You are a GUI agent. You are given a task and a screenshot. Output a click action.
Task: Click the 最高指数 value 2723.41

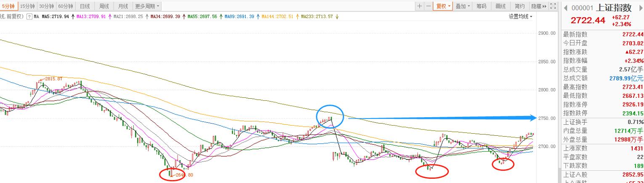(633, 87)
